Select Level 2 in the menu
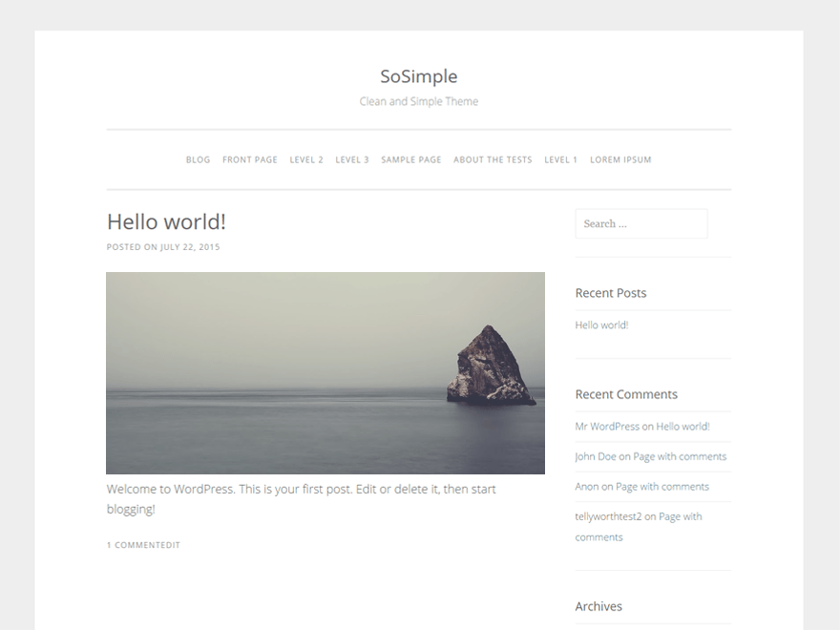 306,159
